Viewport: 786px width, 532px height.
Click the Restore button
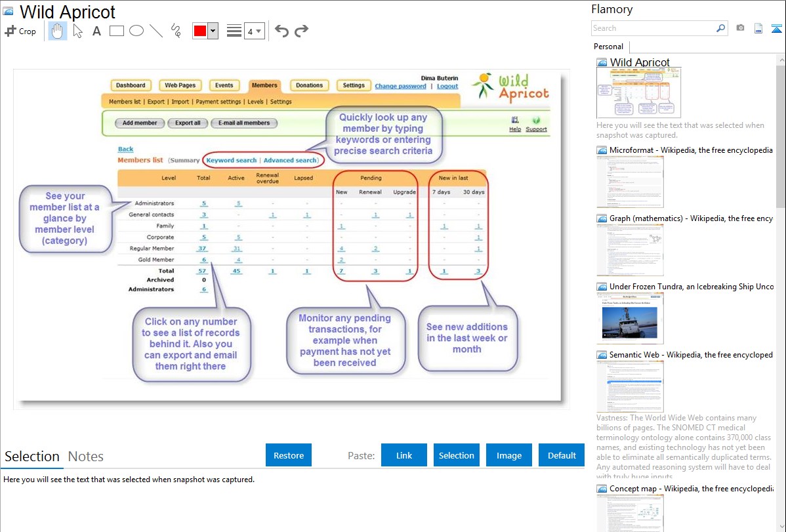(x=289, y=455)
